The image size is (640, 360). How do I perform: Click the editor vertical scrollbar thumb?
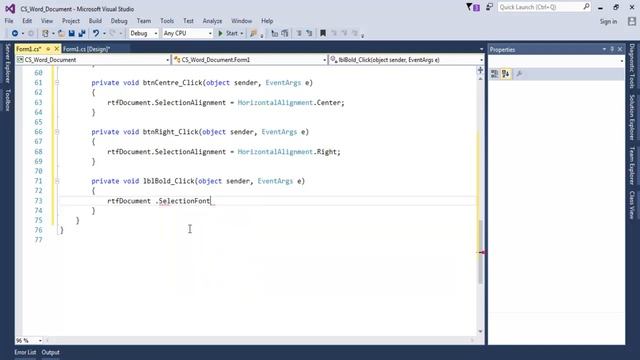(x=480, y=252)
